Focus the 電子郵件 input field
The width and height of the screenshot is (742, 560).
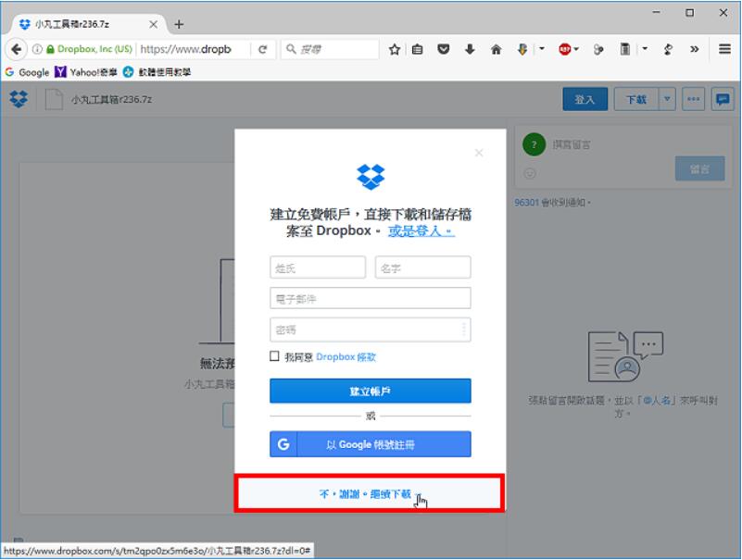370,298
